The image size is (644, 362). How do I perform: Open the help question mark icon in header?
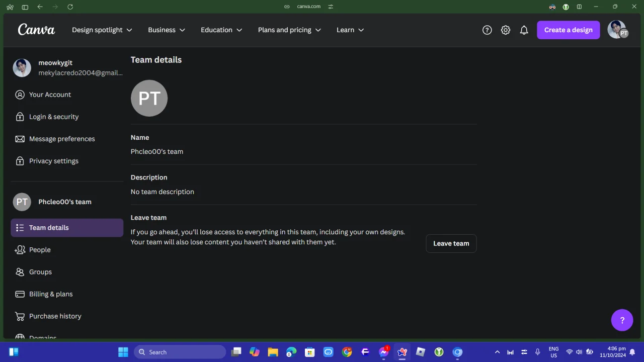(x=487, y=30)
